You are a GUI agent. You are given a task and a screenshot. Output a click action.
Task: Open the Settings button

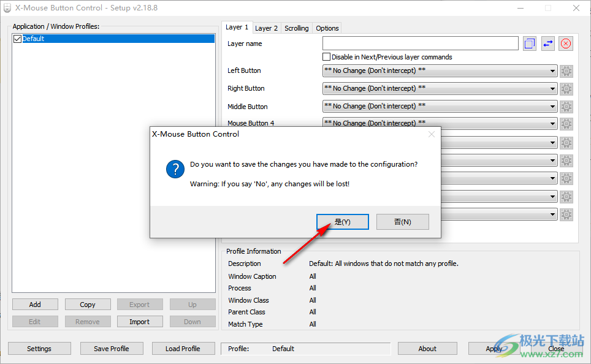pos(39,349)
